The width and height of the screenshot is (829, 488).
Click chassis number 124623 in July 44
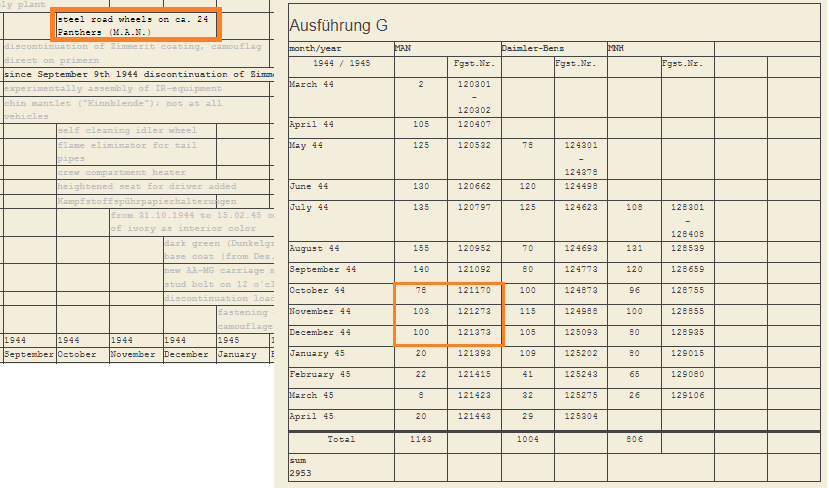581,207
